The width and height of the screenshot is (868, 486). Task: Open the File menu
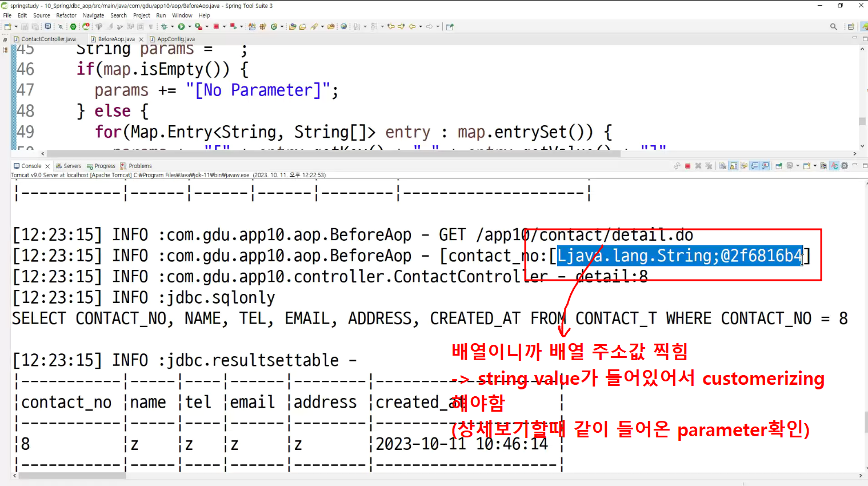coord(7,15)
